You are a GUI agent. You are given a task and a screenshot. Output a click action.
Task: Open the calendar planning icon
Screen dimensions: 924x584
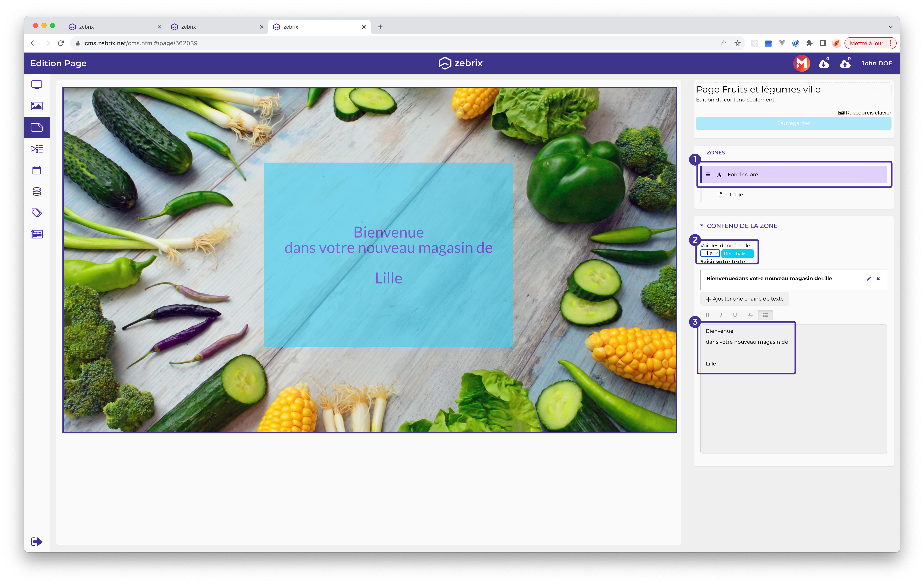tap(37, 170)
